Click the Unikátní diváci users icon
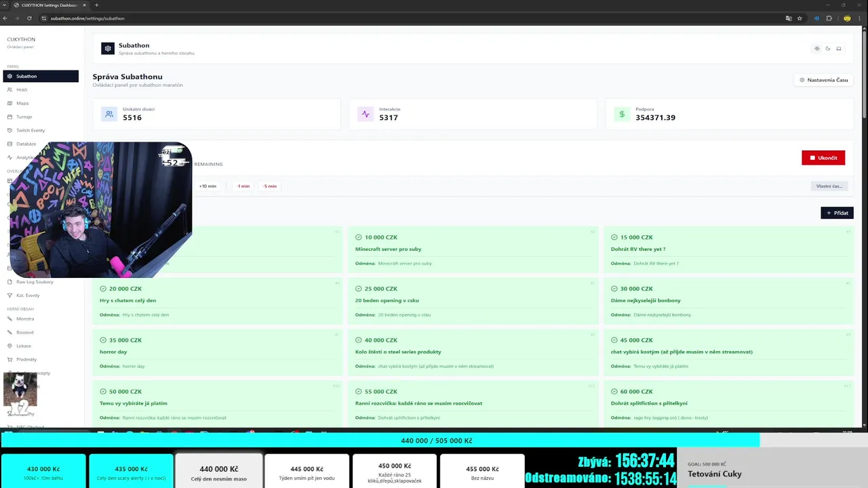The width and height of the screenshot is (868, 488). [109, 114]
